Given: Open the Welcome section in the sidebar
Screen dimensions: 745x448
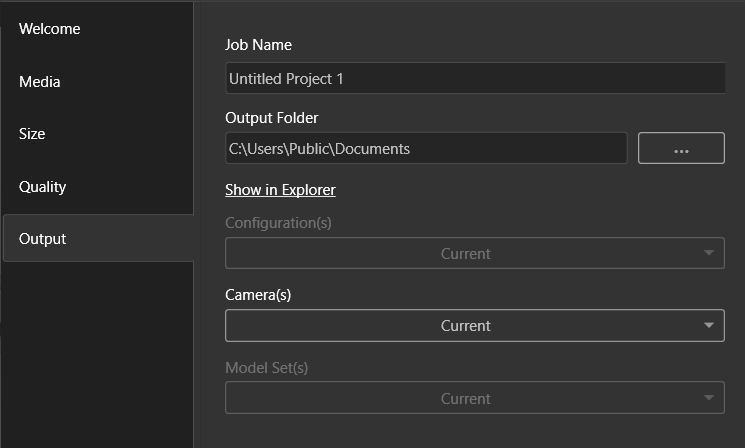Looking at the screenshot, I should point(49,29).
